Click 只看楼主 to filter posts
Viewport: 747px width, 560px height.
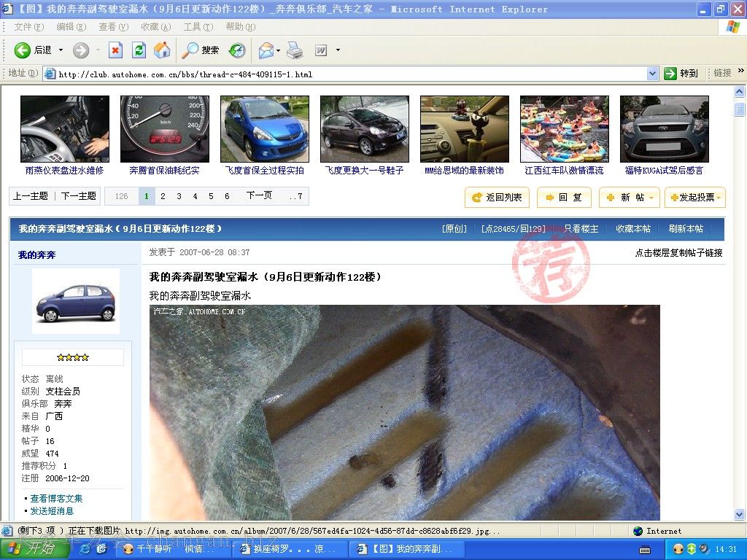[581, 229]
